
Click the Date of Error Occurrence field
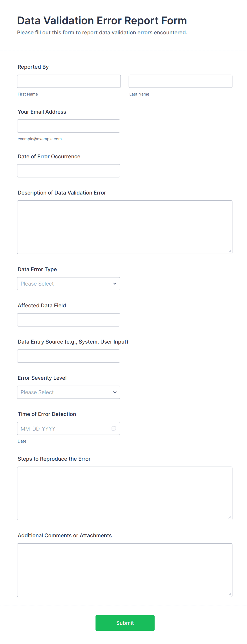click(x=69, y=171)
